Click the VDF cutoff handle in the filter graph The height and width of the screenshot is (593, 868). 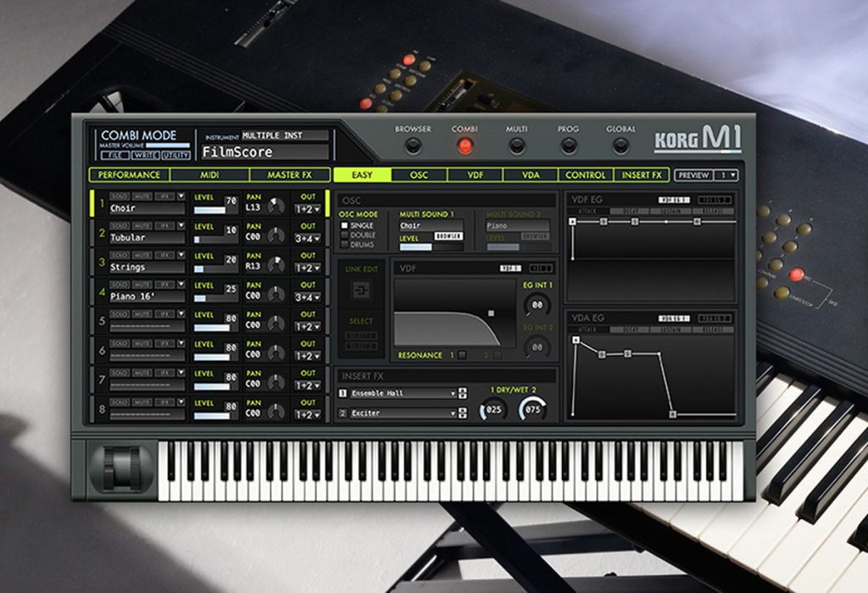[x=491, y=313]
